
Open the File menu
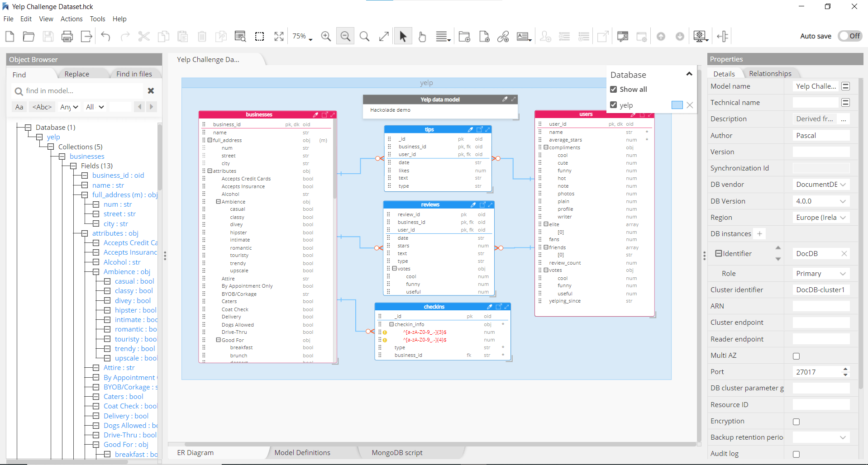[x=9, y=19]
